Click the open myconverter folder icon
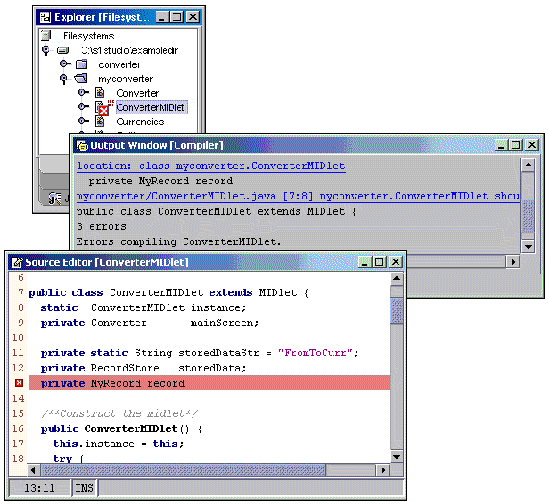 coord(81,78)
